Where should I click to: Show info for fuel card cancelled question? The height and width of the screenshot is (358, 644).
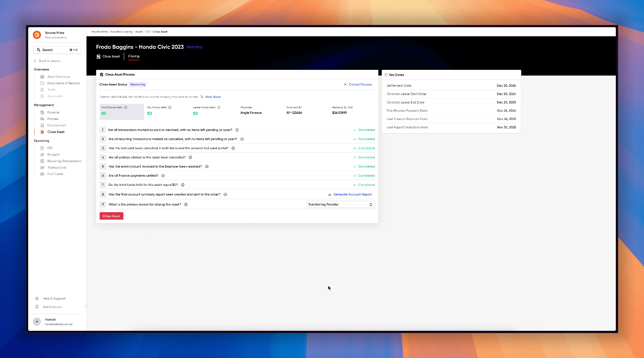233,148
